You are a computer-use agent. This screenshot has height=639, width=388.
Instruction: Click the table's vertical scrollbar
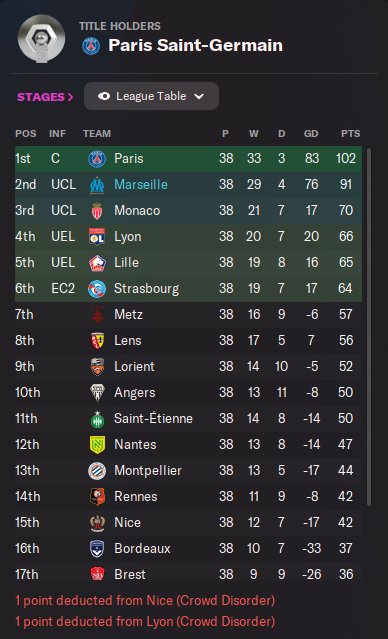coord(369,327)
